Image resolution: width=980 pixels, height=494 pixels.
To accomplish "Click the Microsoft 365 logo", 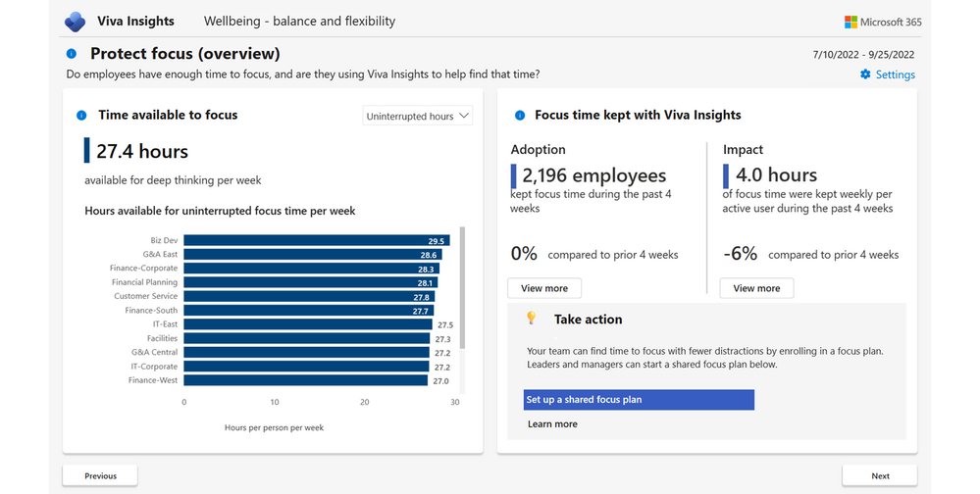I will point(851,22).
